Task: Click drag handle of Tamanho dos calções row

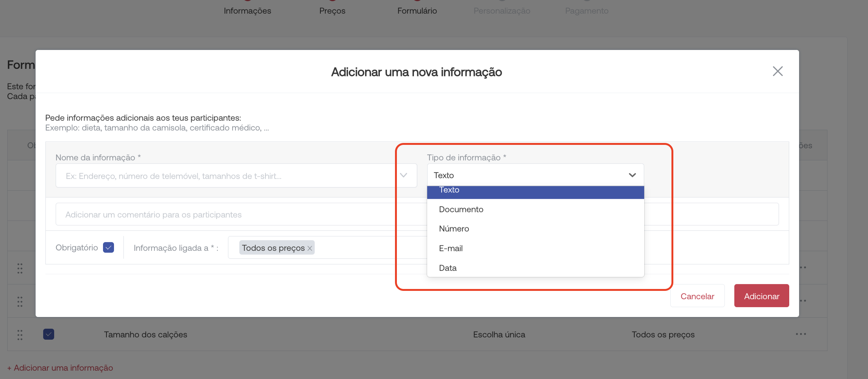Action: [x=20, y=334]
